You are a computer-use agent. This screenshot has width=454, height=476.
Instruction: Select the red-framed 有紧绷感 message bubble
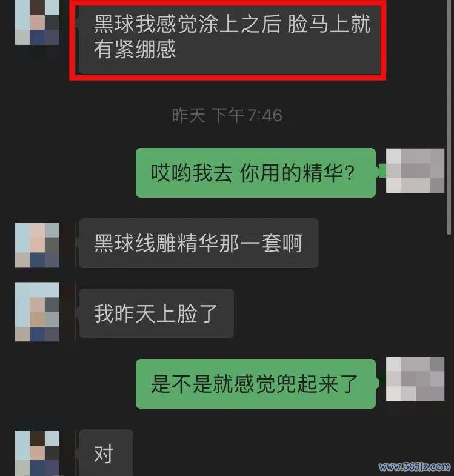pyautogui.click(x=230, y=40)
